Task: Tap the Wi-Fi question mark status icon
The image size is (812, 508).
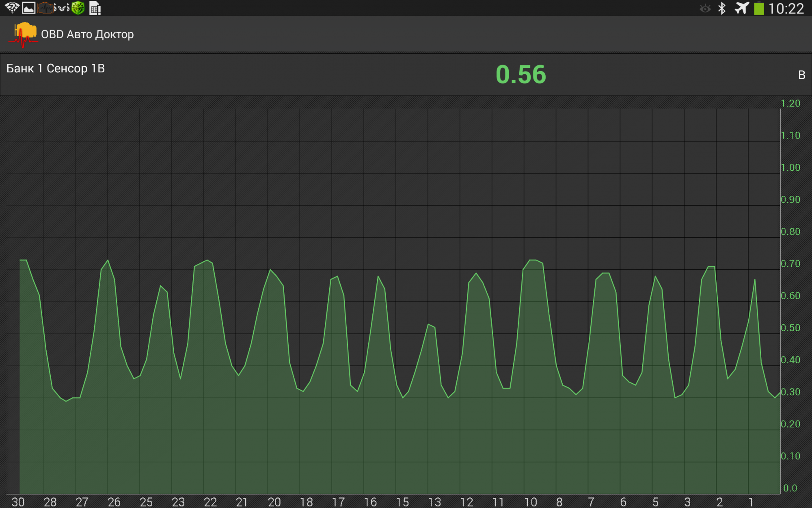Action: coord(12,8)
